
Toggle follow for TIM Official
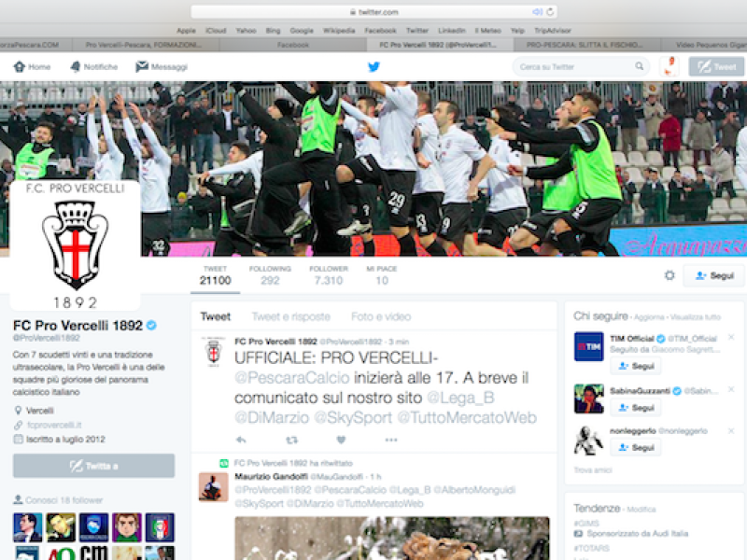tap(636, 366)
